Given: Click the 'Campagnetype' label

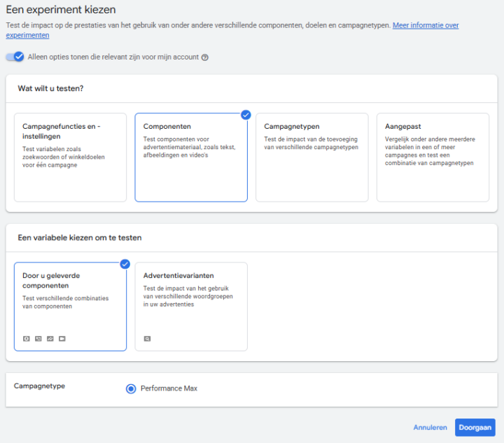Looking at the screenshot, I should pos(39,386).
